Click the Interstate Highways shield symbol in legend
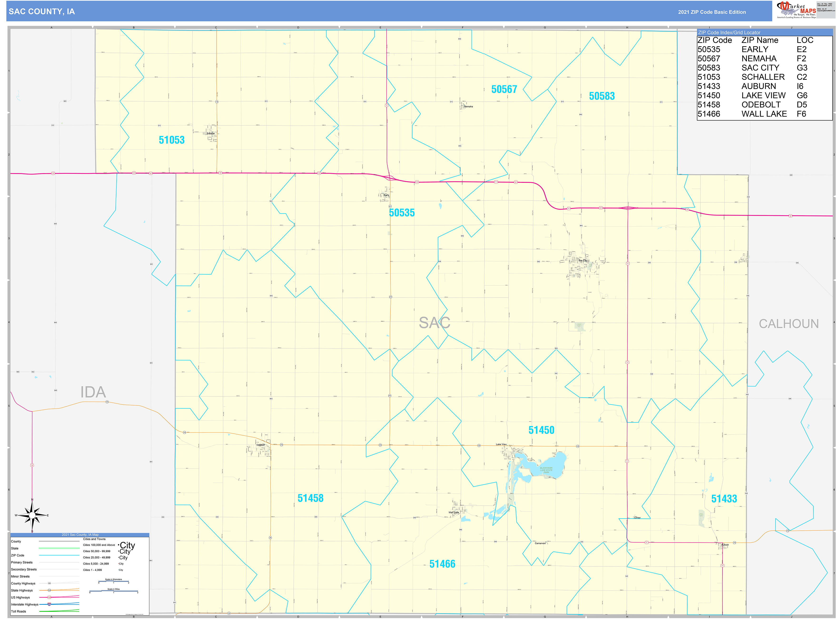840x619 pixels. tap(49, 604)
